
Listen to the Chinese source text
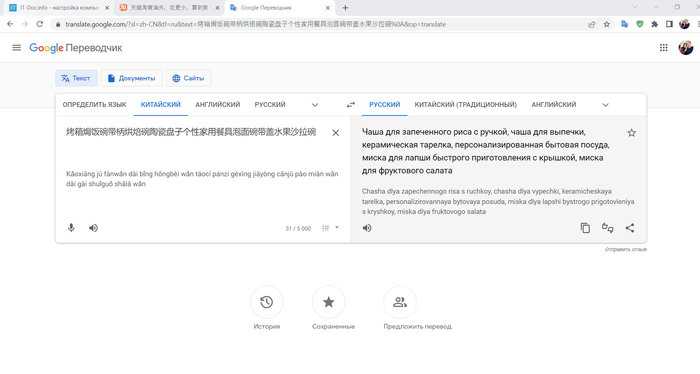click(x=93, y=228)
